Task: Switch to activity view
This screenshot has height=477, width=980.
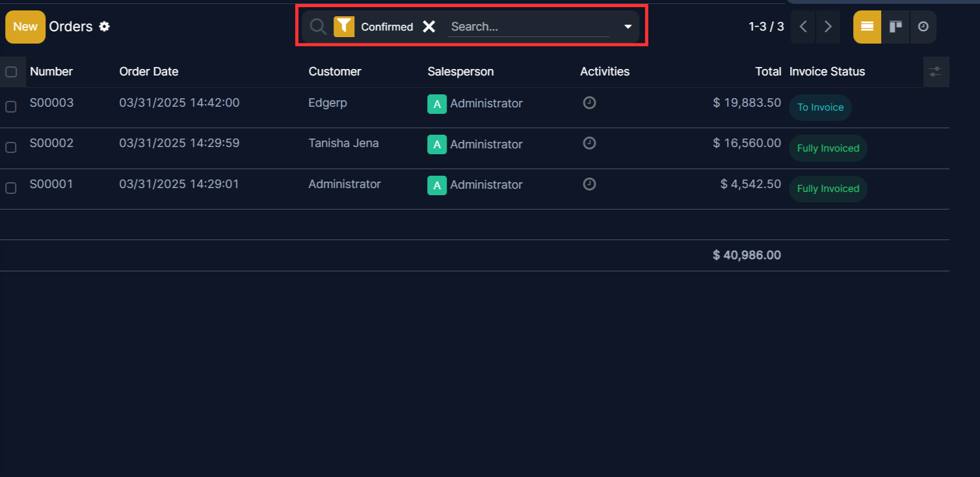Action: coord(923,27)
